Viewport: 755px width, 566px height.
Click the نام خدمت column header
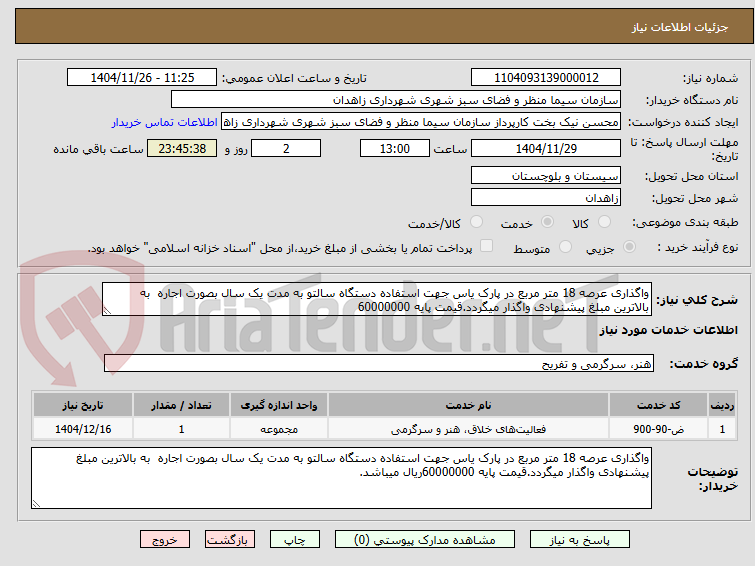[469, 405]
